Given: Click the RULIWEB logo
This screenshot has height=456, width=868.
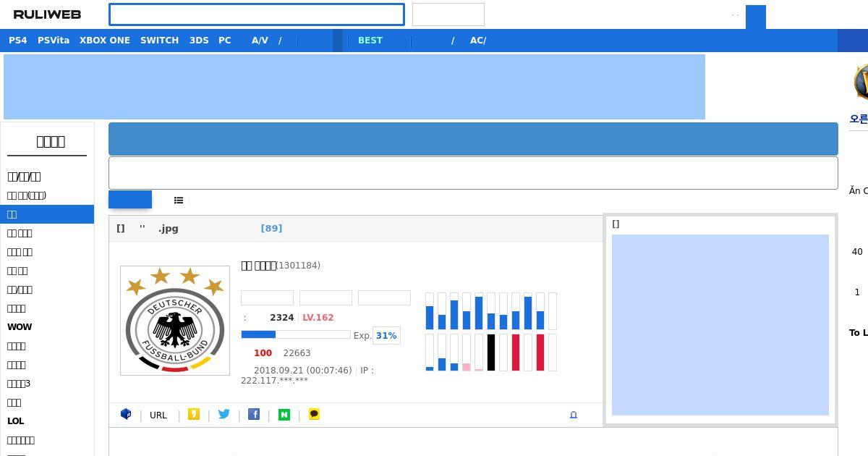Looking at the screenshot, I should [47, 14].
